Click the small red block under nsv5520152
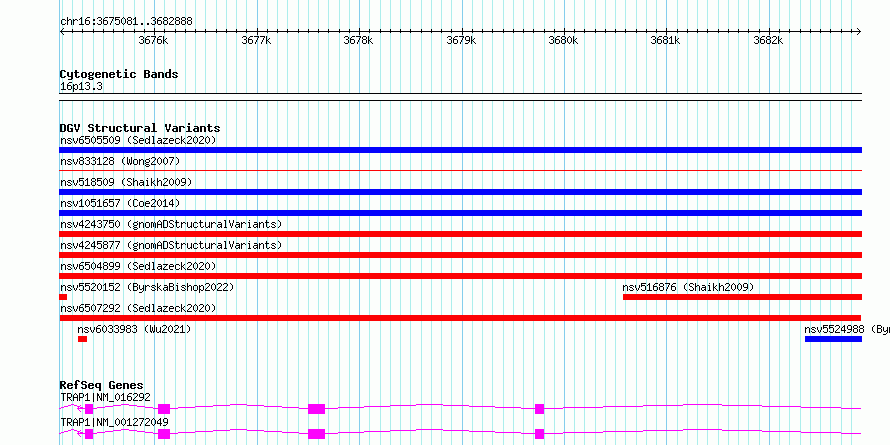This screenshot has width=890, height=445. pos(63,297)
